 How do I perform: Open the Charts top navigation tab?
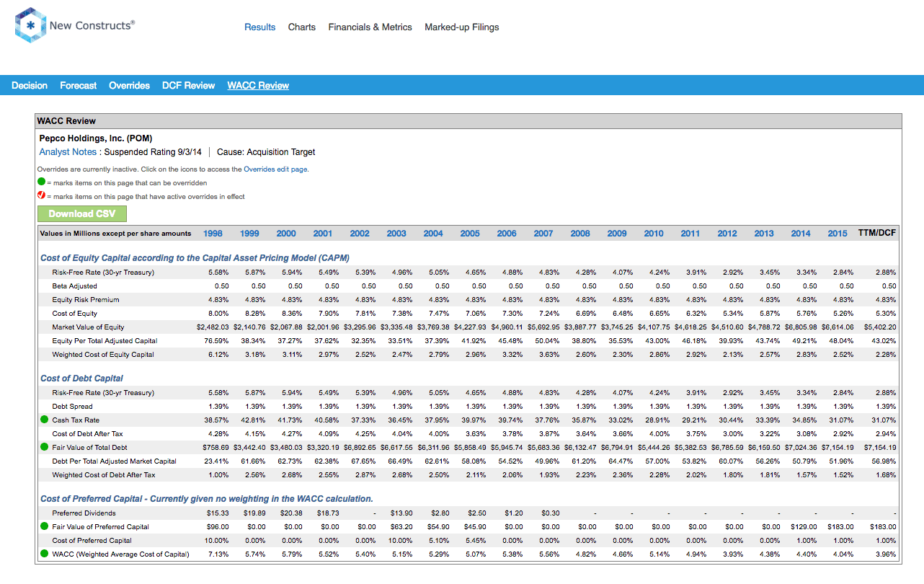(302, 27)
